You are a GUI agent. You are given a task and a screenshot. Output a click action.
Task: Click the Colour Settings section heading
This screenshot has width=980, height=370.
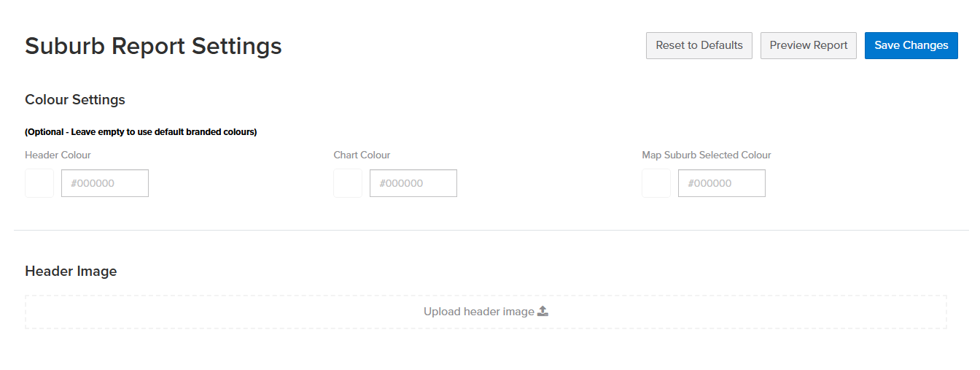75,100
